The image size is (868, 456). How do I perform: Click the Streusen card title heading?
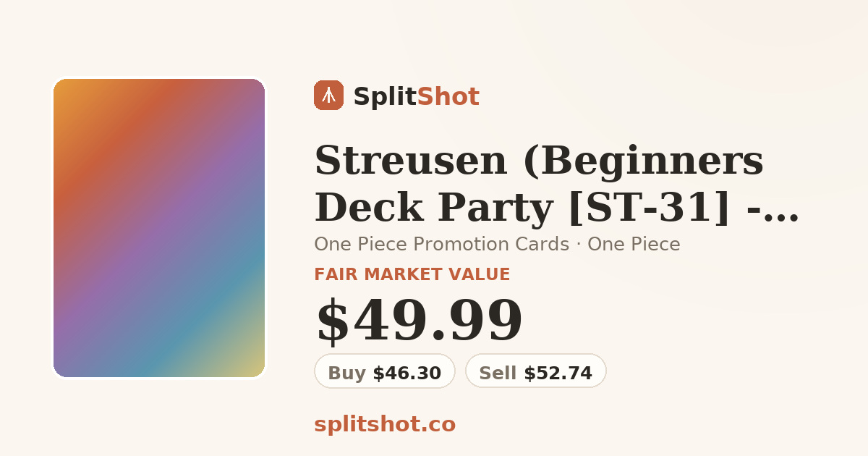pyautogui.click(x=557, y=184)
